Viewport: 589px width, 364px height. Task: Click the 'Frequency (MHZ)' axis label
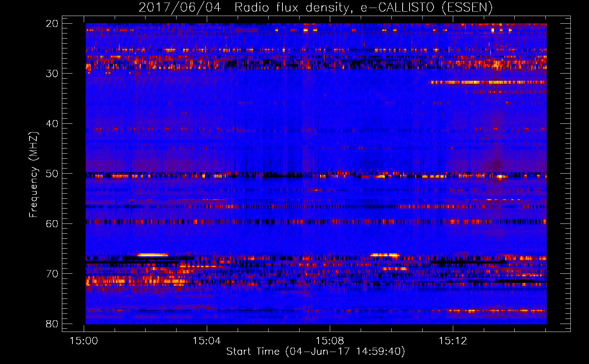pos(33,175)
